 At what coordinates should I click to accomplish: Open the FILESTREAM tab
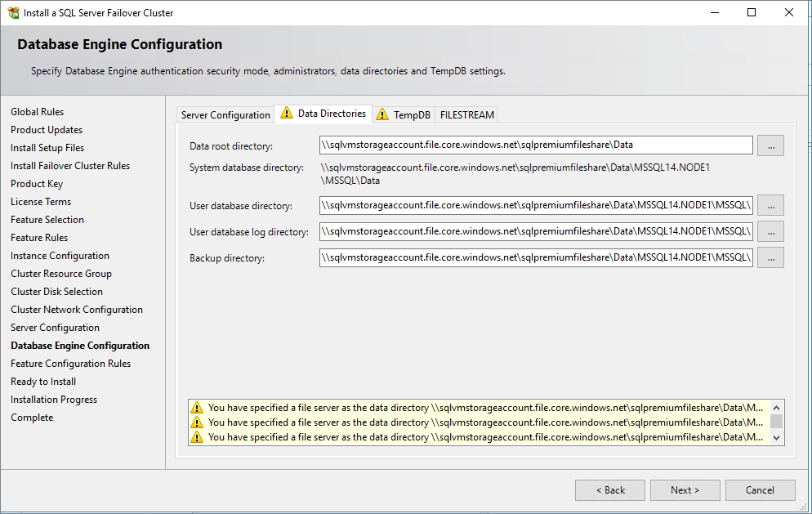[466, 114]
